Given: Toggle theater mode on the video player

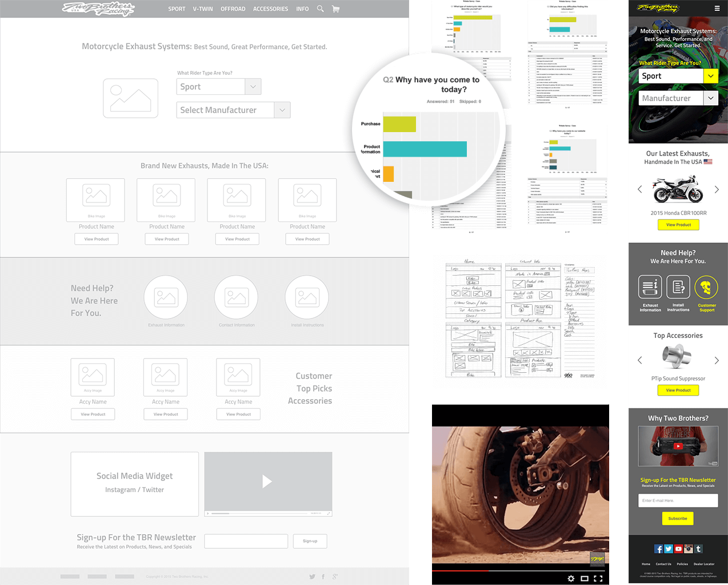Looking at the screenshot, I should pyautogui.click(x=585, y=578).
